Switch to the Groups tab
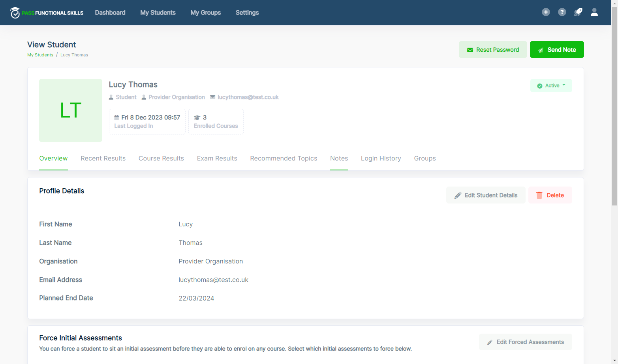The height and width of the screenshot is (364, 618). point(425,158)
